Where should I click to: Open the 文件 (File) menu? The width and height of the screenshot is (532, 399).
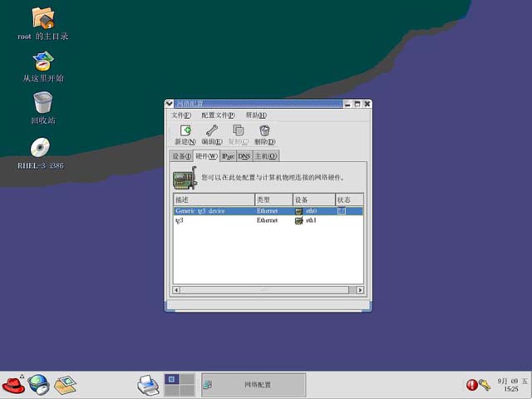pyautogui.click(x=181, y=116)
